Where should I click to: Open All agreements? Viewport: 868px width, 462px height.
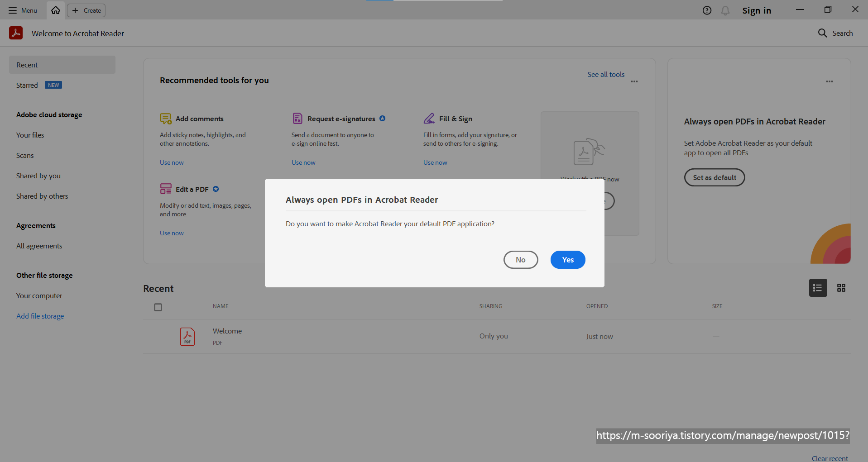[39, 246]
